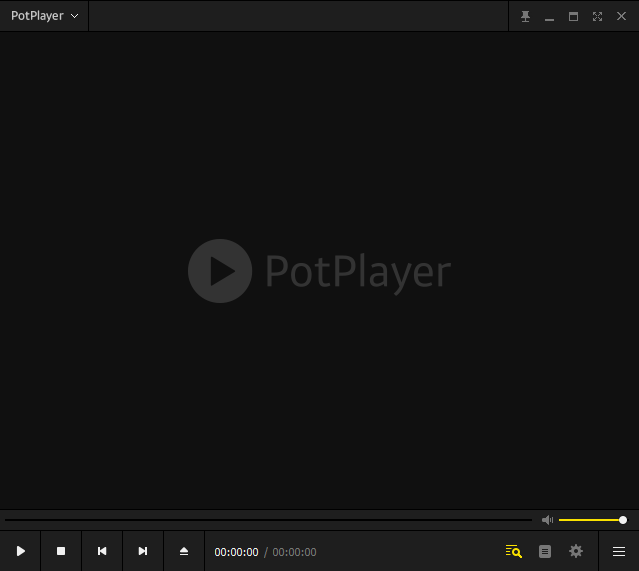Open the yellow playlist search icon

coord(514,551)
